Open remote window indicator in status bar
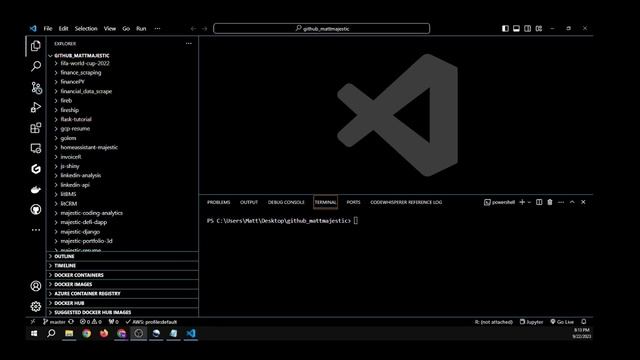This screenshot has height=360, width=640. tap(33, 322)
